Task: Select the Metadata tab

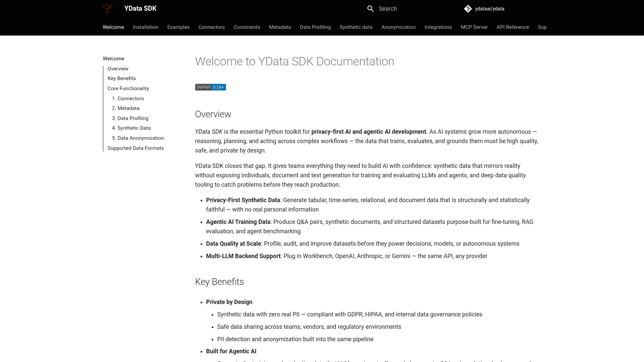Action: (280, 27)
